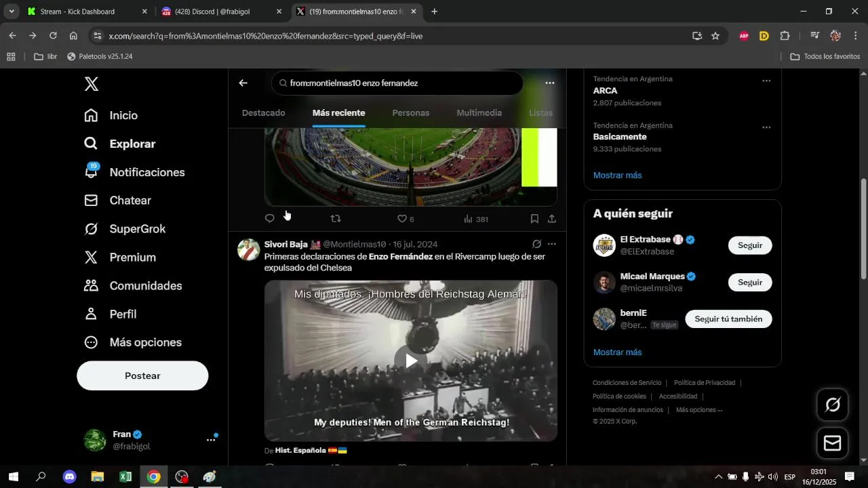Open Chrome three-dot menu
The image size is (868, 488).
(x=855, y=36)
